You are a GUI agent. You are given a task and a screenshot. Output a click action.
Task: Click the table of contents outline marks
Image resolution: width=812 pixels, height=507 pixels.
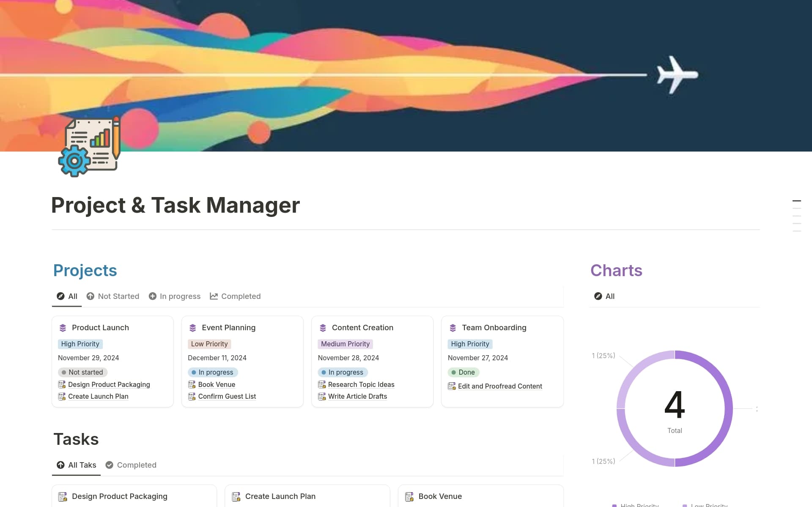click(797, 216)
